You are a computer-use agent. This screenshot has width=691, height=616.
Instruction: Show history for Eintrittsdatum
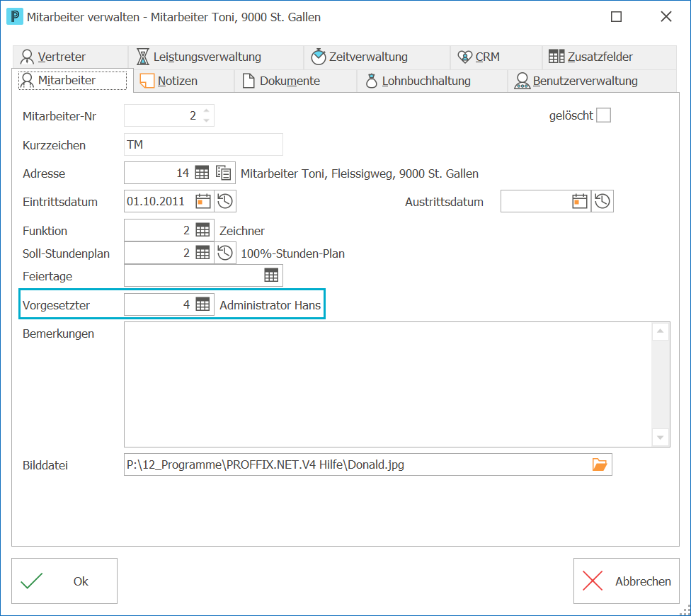(x=225, y=201)
